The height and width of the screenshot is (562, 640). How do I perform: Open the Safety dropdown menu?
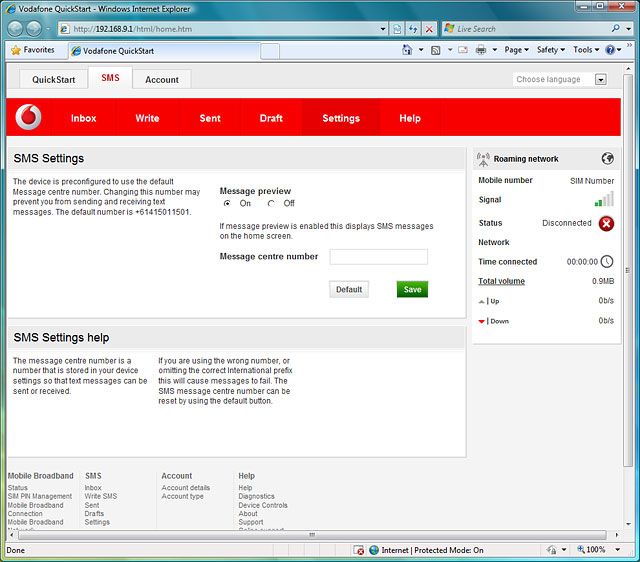pos(550,49)
